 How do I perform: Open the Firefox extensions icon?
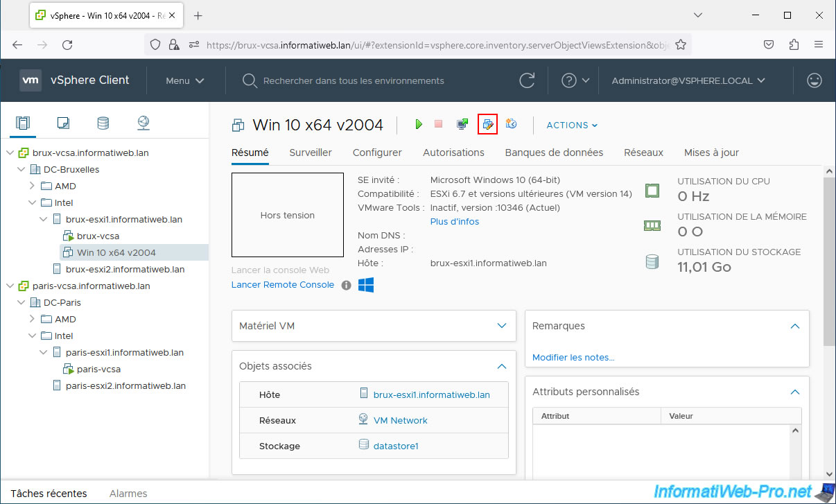(794, 44)
